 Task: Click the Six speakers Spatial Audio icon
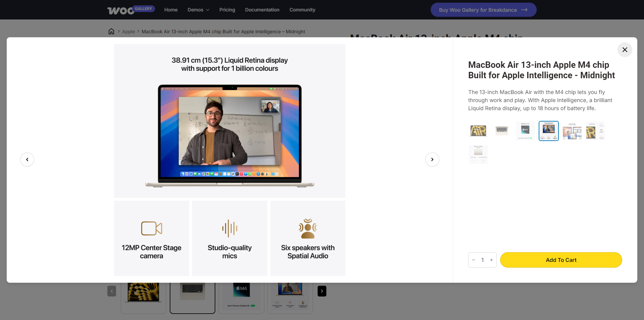pos(308,228)
